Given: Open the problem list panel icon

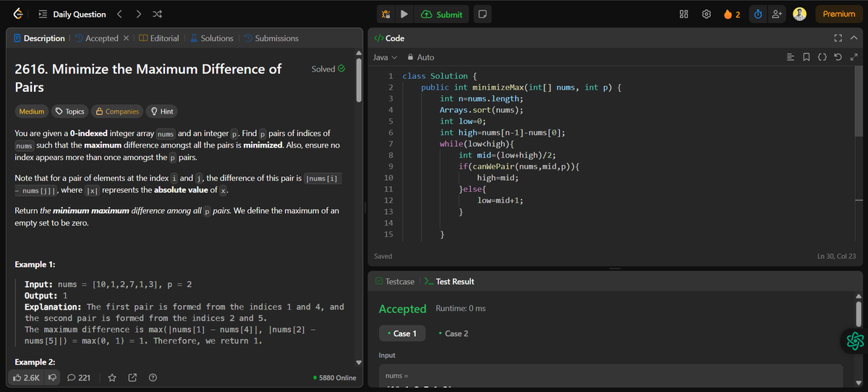Looking at the screenshot, I should coord(42,14).
